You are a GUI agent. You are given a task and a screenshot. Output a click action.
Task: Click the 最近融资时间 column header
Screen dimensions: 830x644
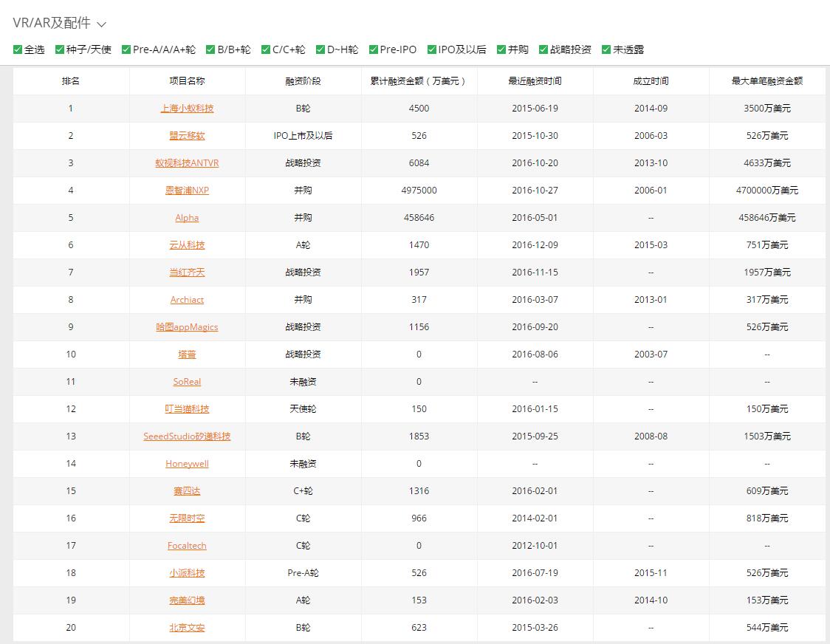point(535,81)
